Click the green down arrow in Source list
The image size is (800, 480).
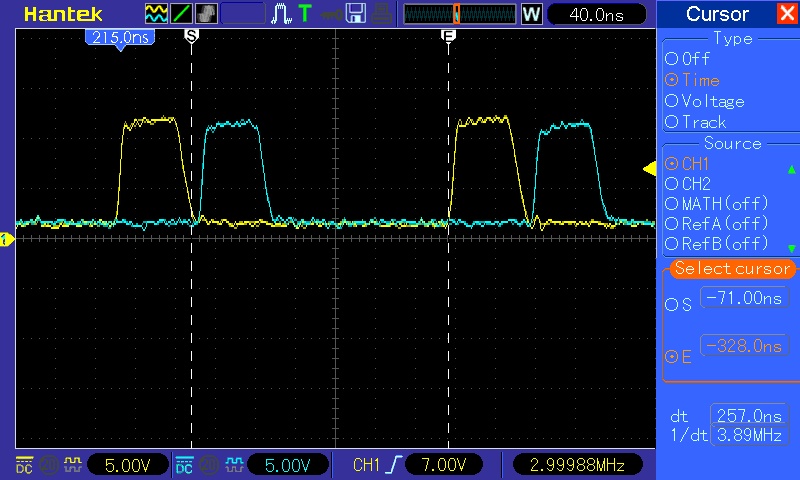[x=791, y=248]
